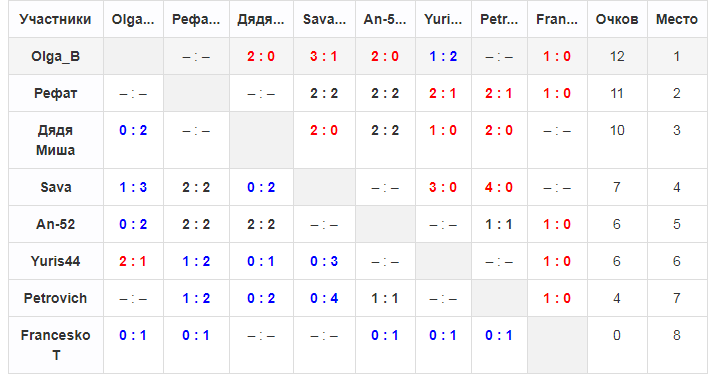
Task: Click the Yuri... column header
Action: [443, 19]
